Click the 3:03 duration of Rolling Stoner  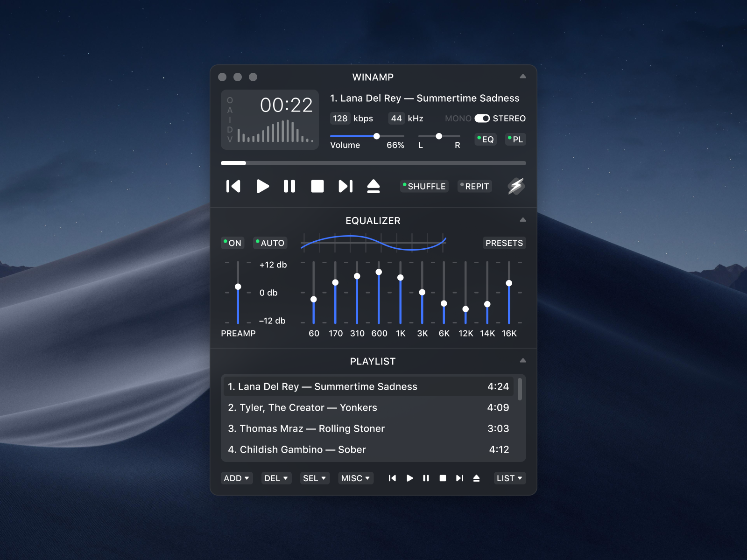[498, 428]
